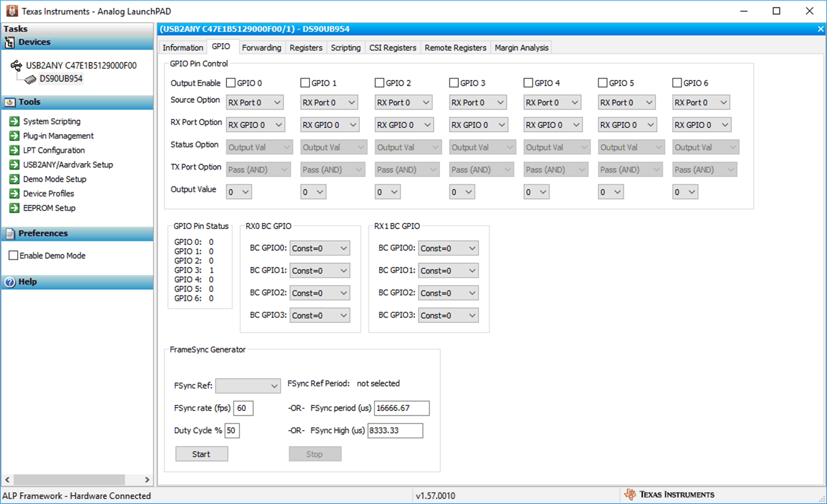Switch to the Scripting tab
This screenshot has height=504, width=827.
click(x=346, y=48)
